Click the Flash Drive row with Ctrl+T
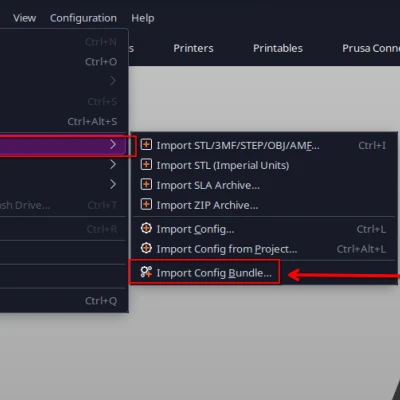 [63, 205]
